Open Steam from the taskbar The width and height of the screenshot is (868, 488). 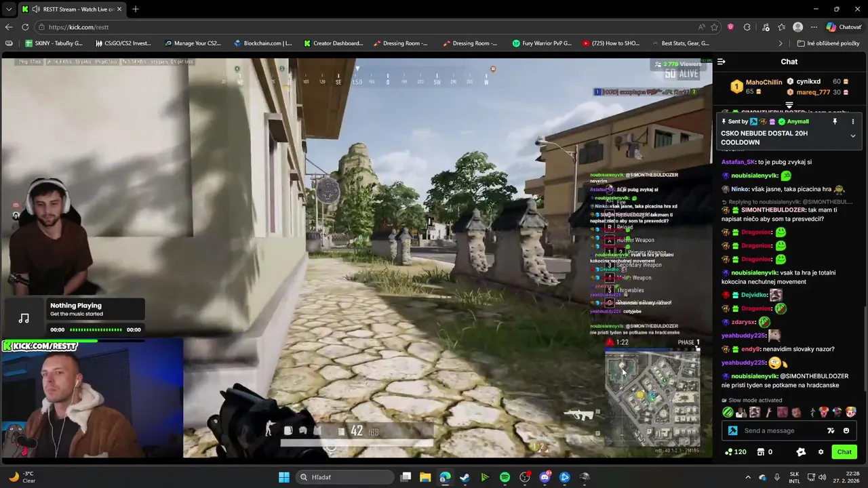coord(465,477)
